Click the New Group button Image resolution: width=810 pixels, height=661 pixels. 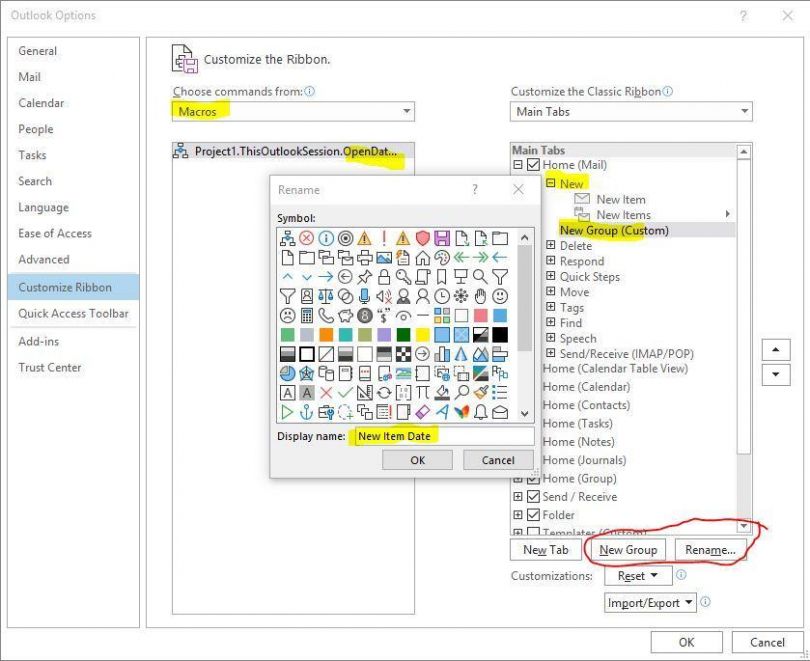628,550
